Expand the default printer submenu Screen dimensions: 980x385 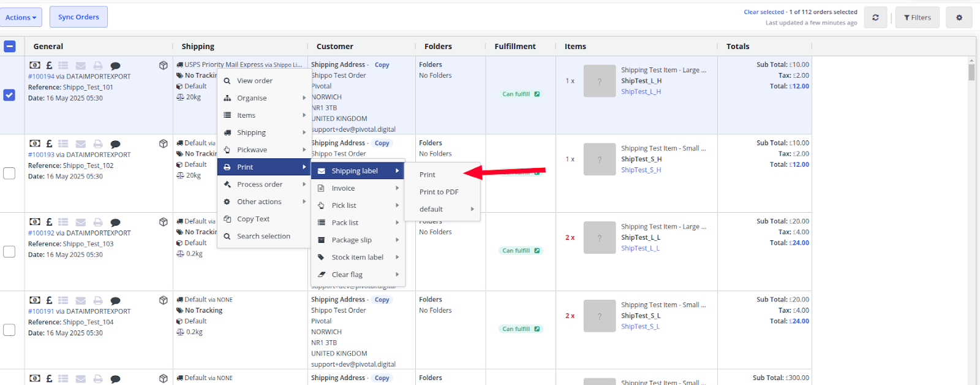442,209
